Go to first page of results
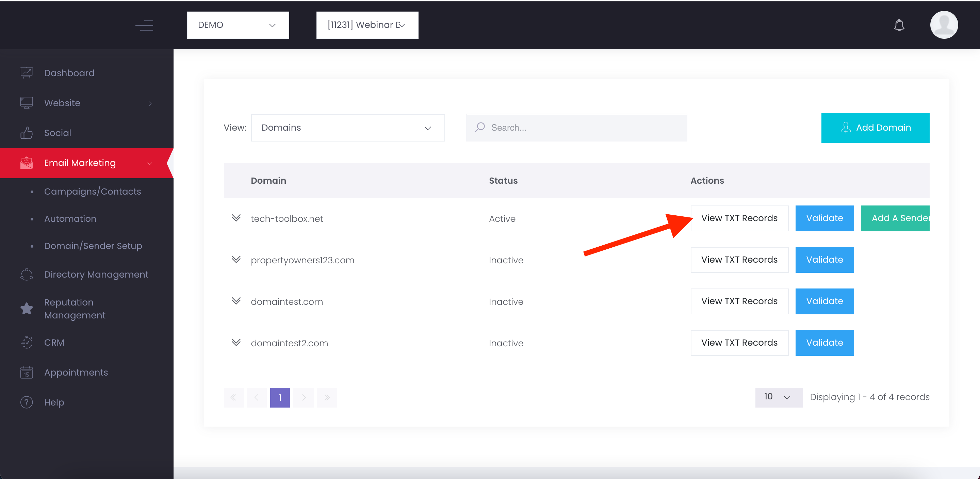 233,398
